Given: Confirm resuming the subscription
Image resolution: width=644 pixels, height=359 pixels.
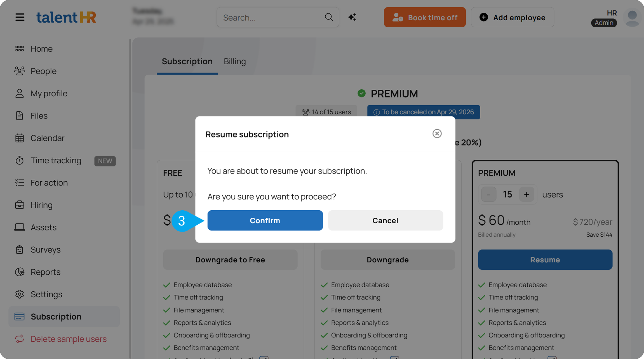Looking at the screenshot, I should (x=265, y=220).
